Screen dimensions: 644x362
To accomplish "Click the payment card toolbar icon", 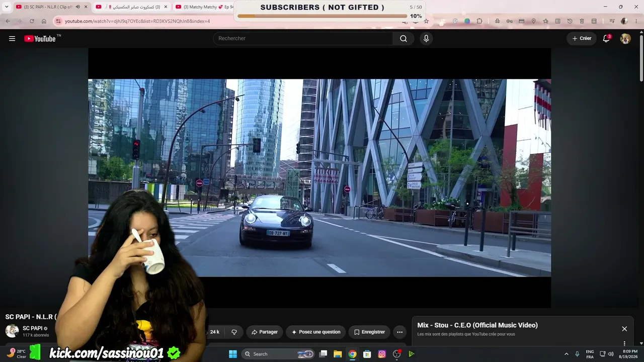I will [x=521, y=21].
